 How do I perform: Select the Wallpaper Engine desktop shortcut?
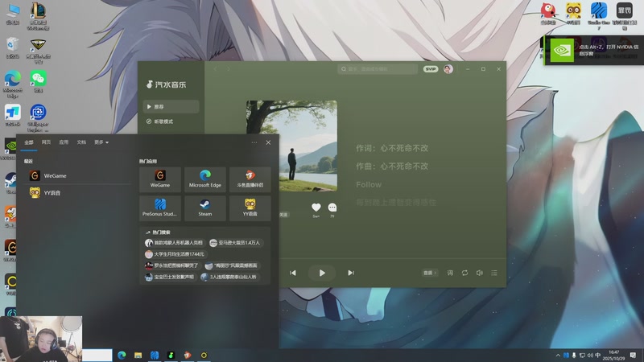pyautogui.click(x=38, y=117)
